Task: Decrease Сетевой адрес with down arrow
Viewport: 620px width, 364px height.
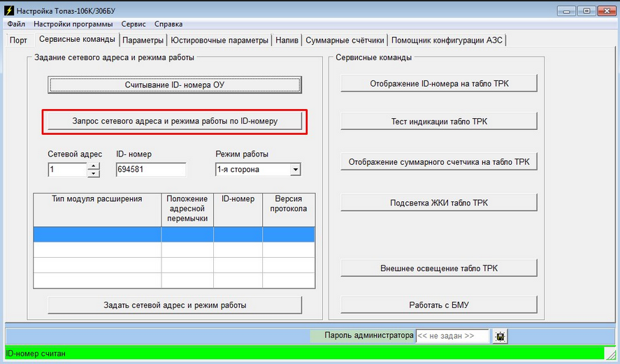Action: (x=94, y=173)
